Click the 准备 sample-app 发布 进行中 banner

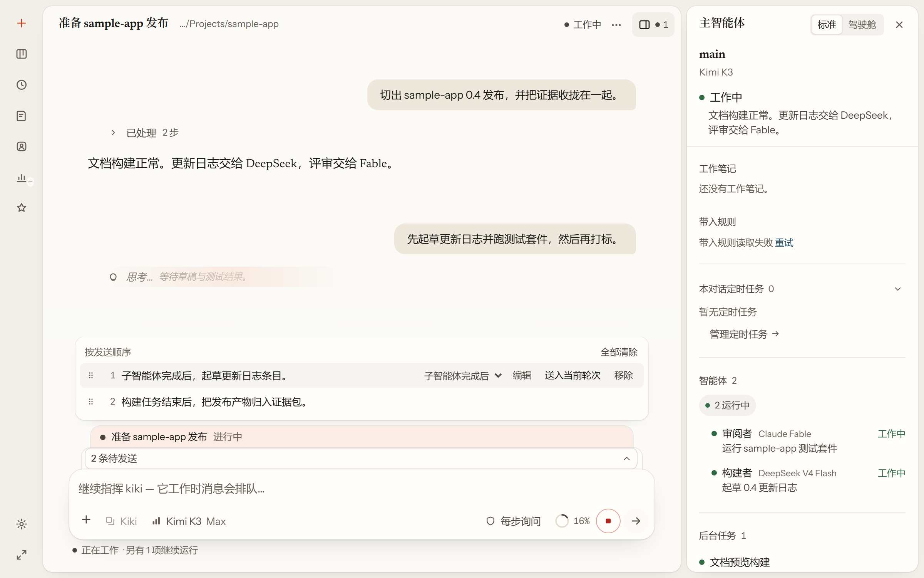tap(362, 437)
